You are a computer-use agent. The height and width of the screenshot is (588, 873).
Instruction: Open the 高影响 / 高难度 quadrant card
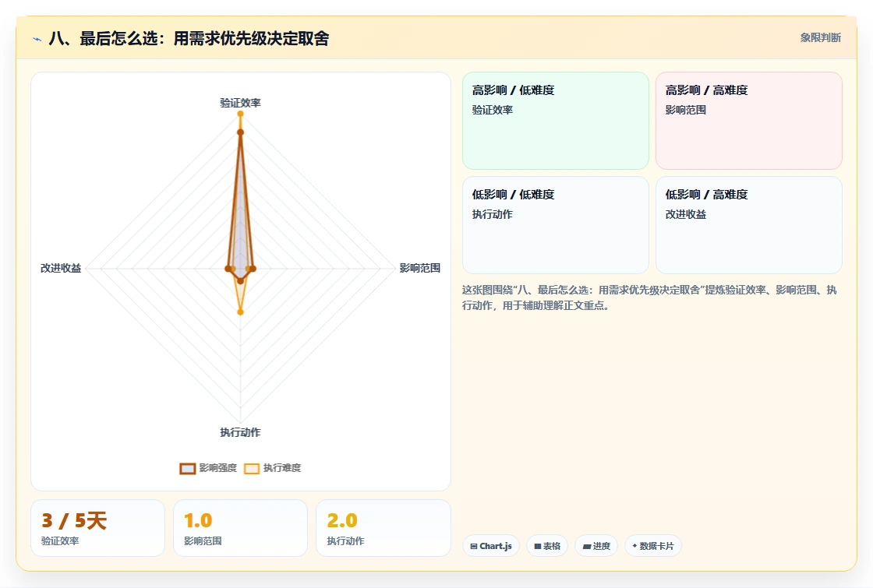point(749,121)
